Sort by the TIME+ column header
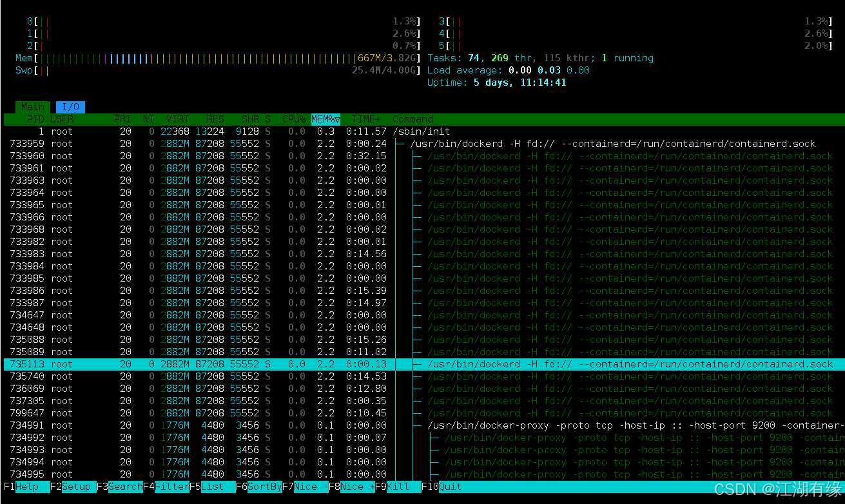Image resolution: width=845 pixels, height=504 pixels. 367,119
